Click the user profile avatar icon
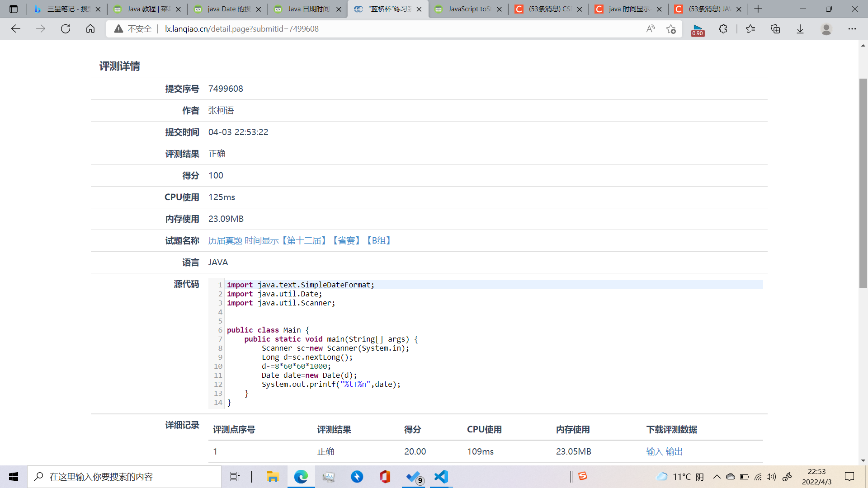Image resolution: width=868 pixels, height=488 pixels. (826, 29)
